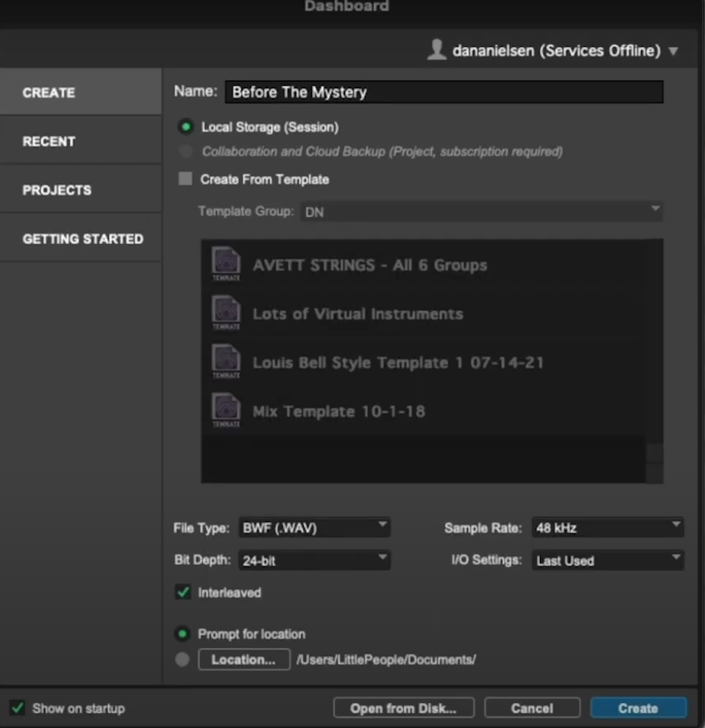This screenshot has width=705, height=728.
Task: Click the template list scrollbar
Action: tap(654, 360)
